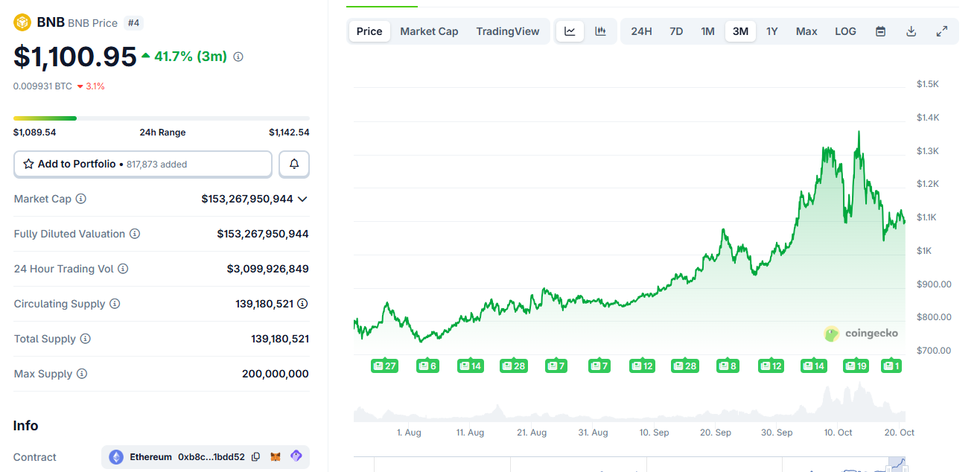Screen dimensions: 980x472
Task: Add token to MetaMask via fox icon
Action: pos(276,456)
